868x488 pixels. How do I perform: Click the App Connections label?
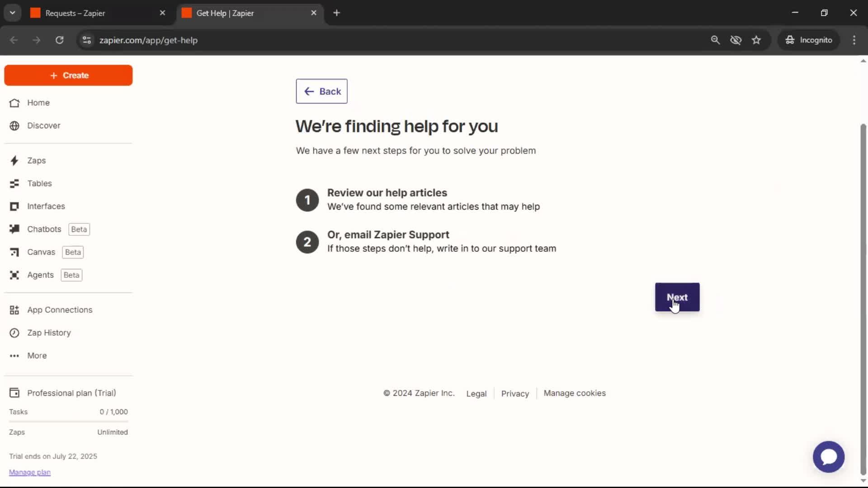60,310
